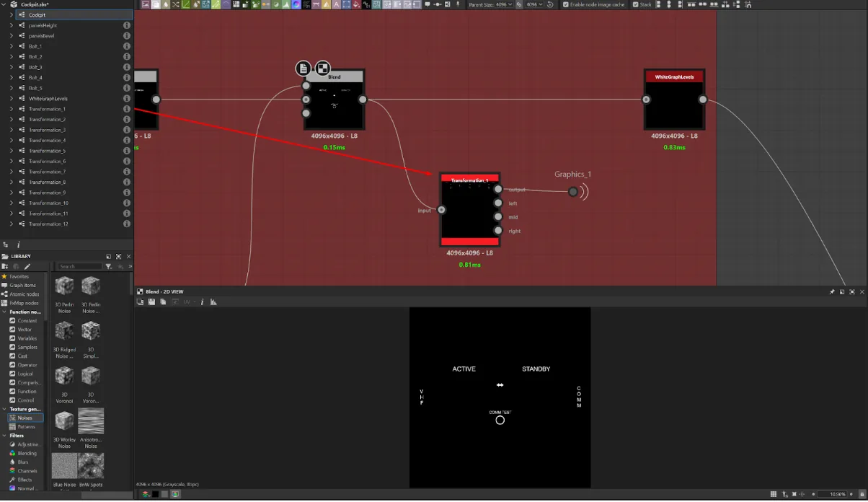
Task: Maximize the Library panel
Action: [119, 256]
